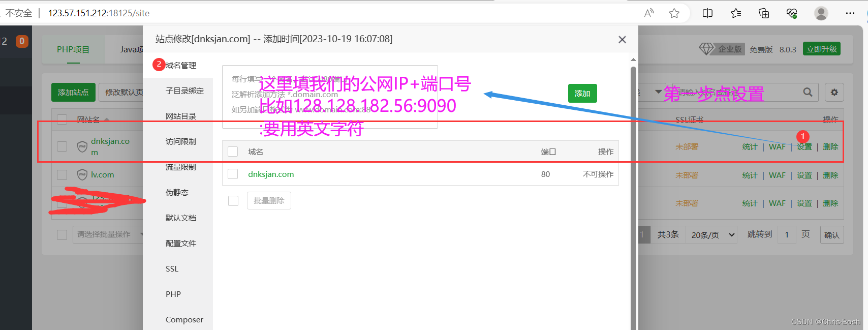This screenshot has width=868, height=330.
Task: Open 流量限制 menu item
Action: pos(181,167)
